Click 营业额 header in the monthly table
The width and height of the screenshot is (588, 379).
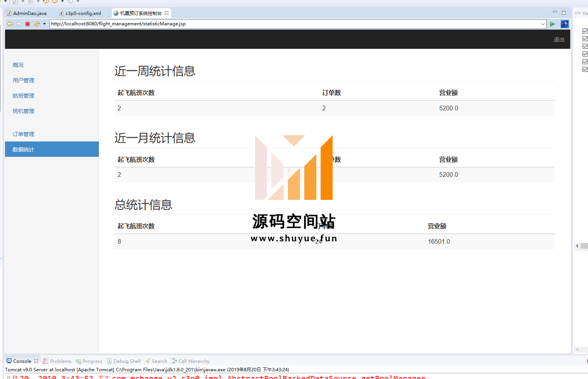[x=448, y=160]
